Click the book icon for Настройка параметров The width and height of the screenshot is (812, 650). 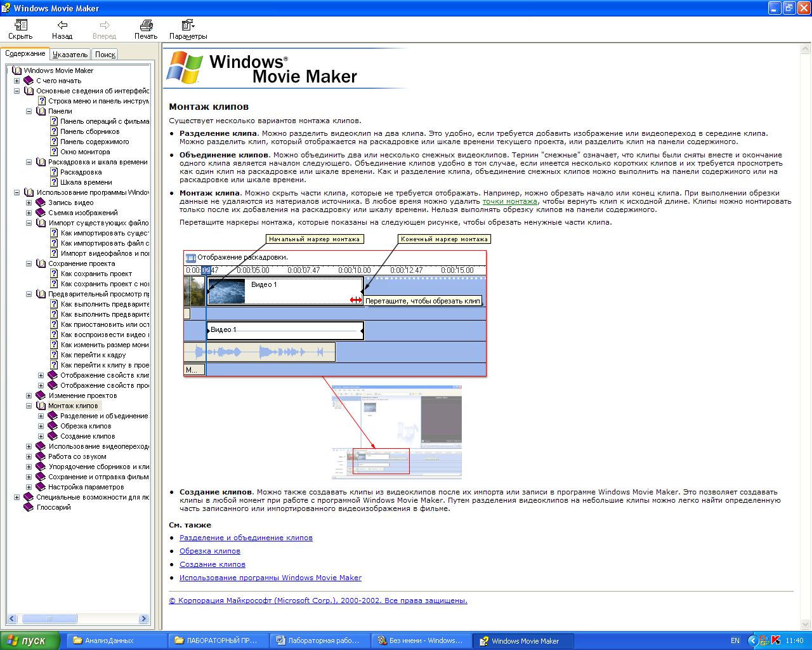pyautogui.click(x=41, y=487)
